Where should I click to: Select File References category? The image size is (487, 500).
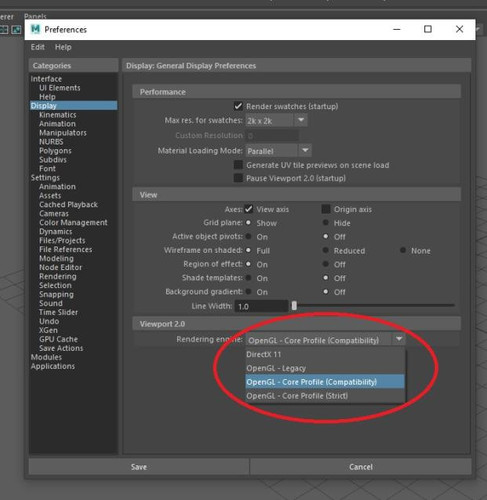pos(66,250)
